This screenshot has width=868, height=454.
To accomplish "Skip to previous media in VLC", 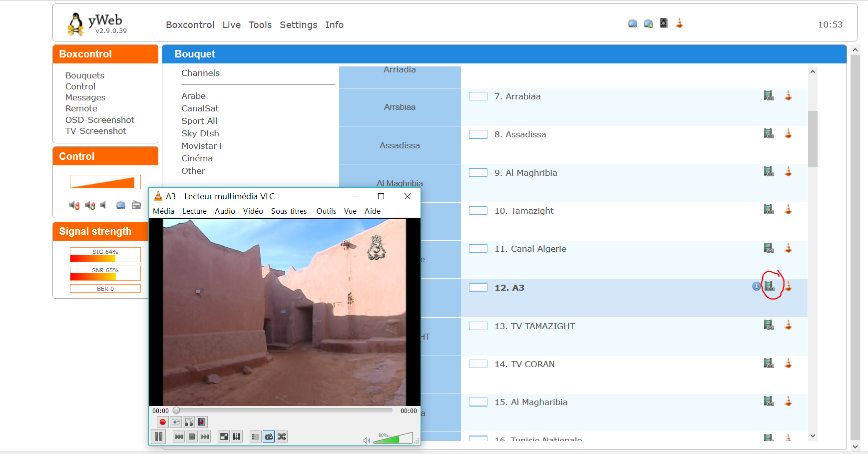I will 179,437.
